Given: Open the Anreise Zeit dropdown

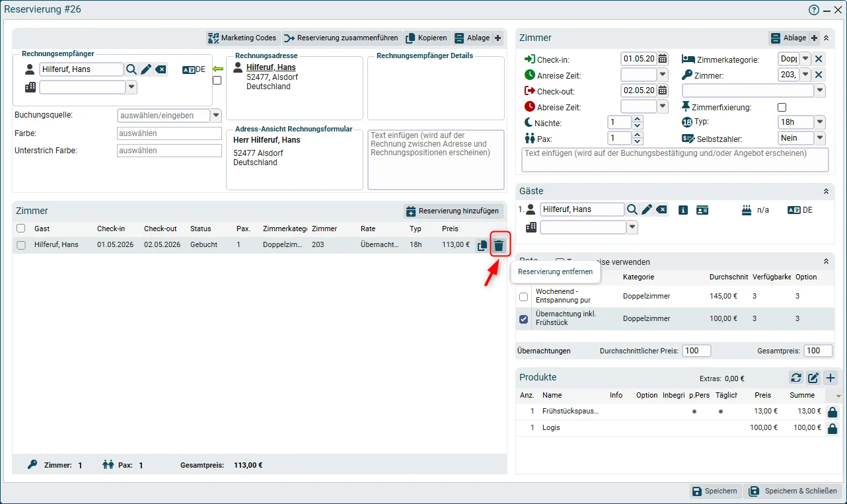Looking at the screenshot, I should [x=663, y=75].
